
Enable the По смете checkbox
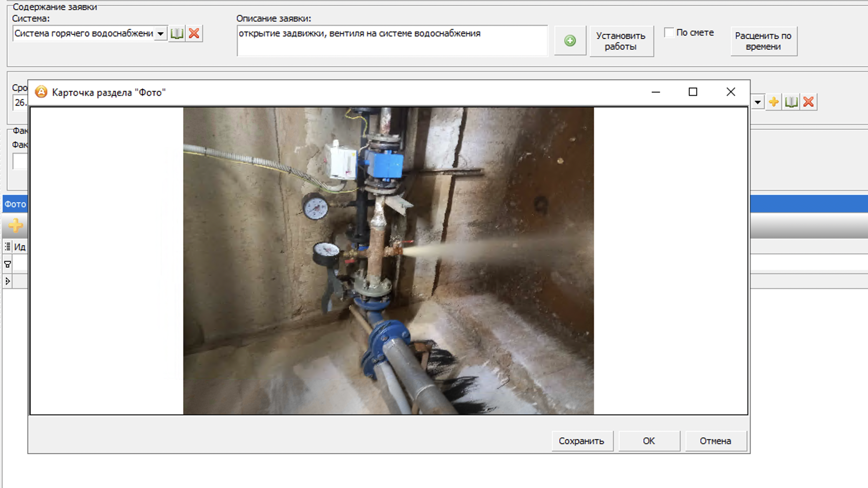tap(669, 32)
